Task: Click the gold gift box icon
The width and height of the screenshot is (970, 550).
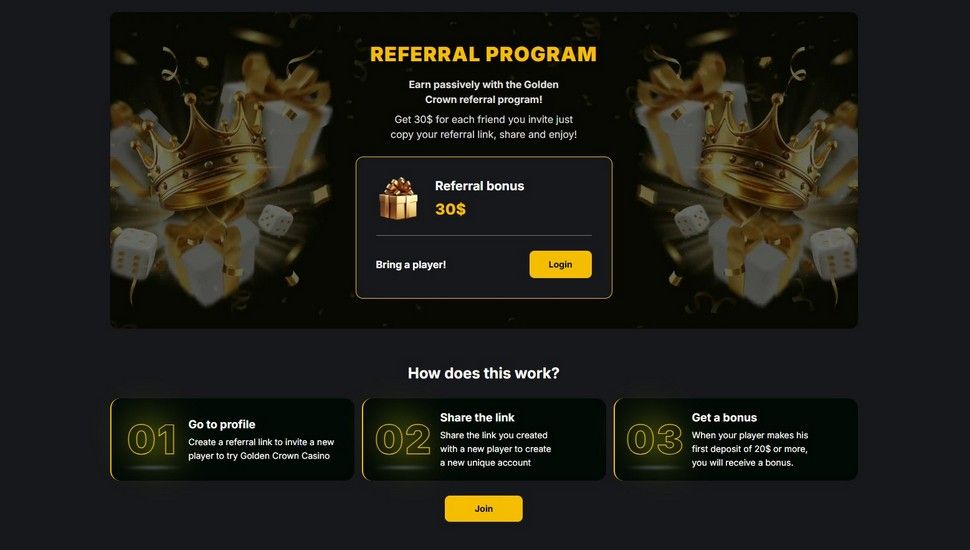Action: [x=398, y=198]
